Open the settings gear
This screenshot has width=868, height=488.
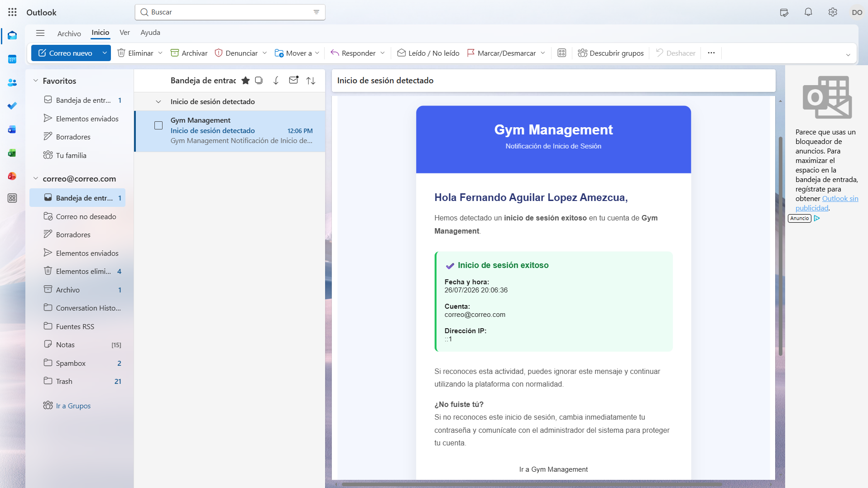click(x=833, y=12)
